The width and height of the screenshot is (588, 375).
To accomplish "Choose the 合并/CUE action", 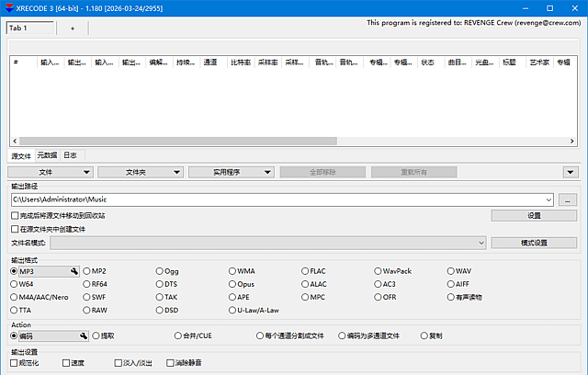I will 193,335.
